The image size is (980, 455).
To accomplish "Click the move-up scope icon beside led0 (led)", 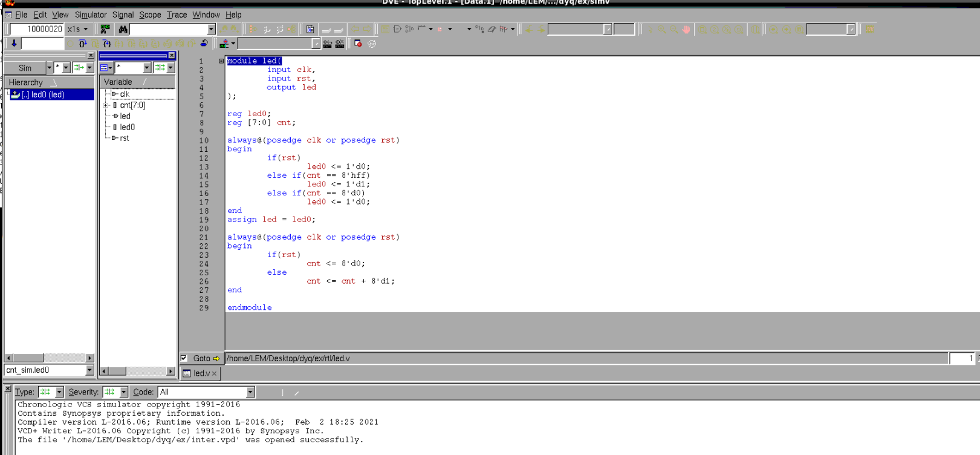I will coord(16,94).
